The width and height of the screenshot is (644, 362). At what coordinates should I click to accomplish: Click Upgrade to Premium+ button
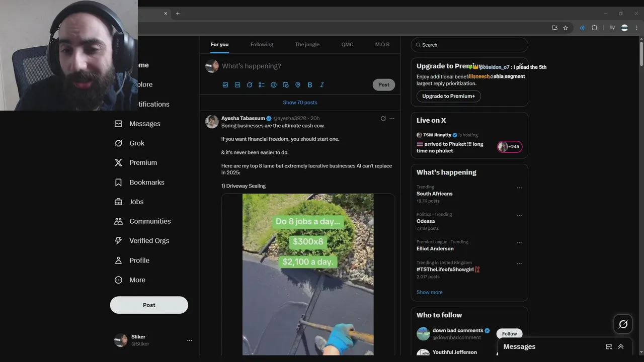point(448,96)
